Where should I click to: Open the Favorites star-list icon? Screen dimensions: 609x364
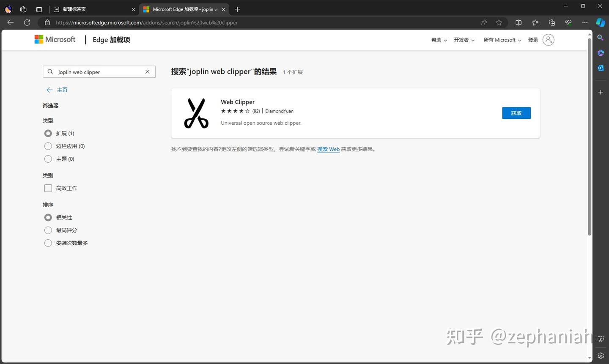coord(535,22)
